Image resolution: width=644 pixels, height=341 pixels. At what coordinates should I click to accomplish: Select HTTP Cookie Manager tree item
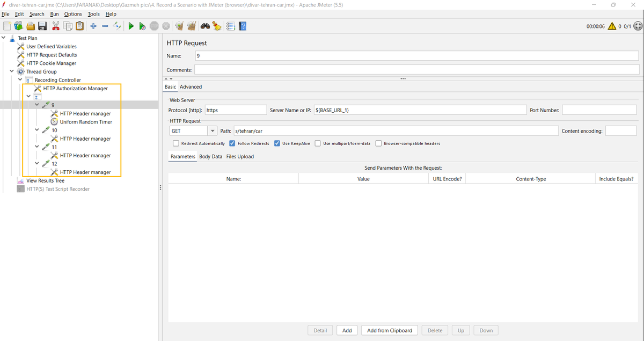click(x=52, y=63)
